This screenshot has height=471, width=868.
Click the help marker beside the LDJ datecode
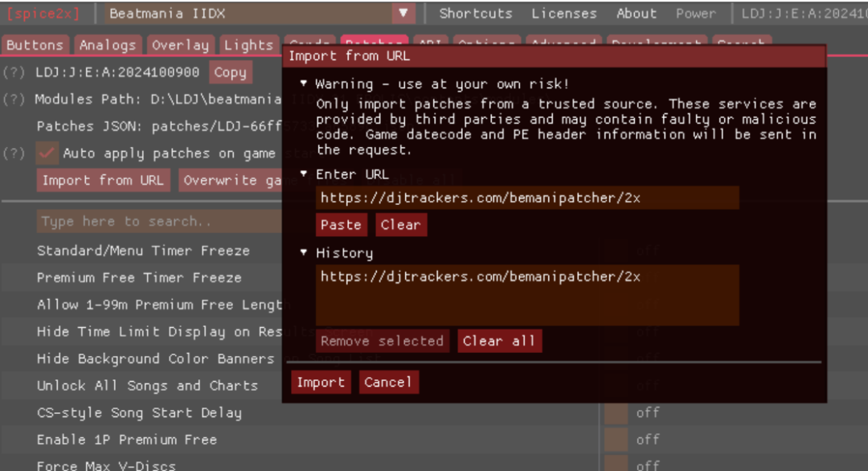[14, 72]
